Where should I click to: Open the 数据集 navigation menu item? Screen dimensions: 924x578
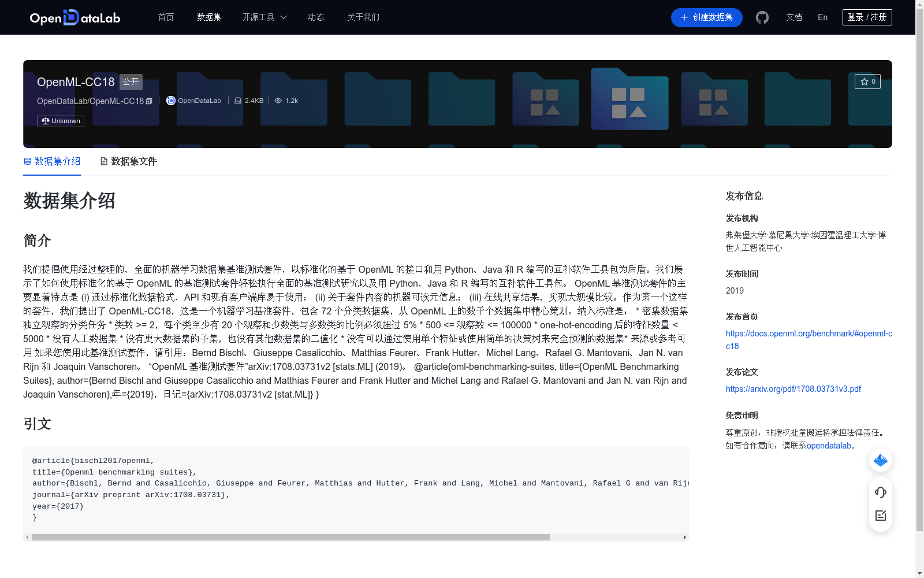209,17
